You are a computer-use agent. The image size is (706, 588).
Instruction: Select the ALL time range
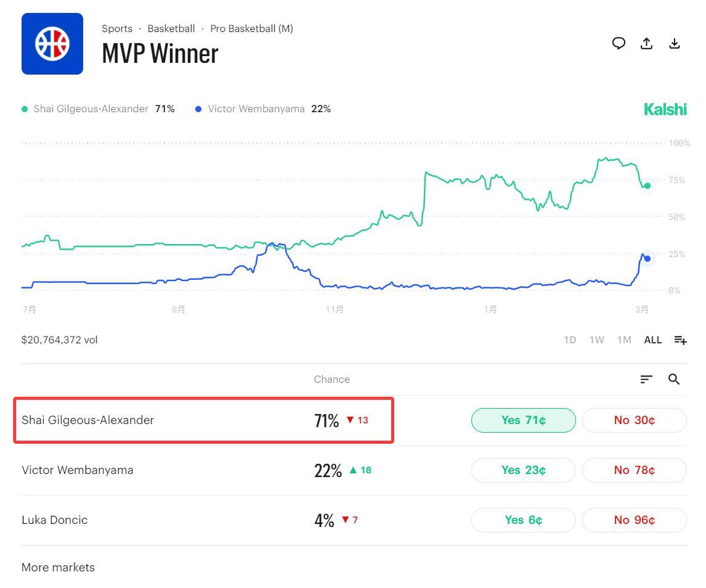652,340
